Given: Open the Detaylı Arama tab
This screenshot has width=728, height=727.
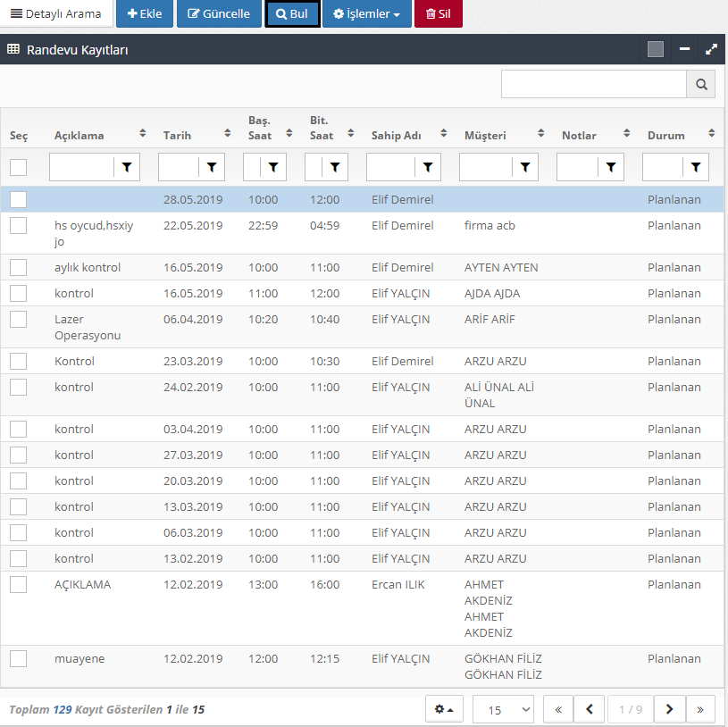Looking at the screenshot, I should (x=56, y=14).
